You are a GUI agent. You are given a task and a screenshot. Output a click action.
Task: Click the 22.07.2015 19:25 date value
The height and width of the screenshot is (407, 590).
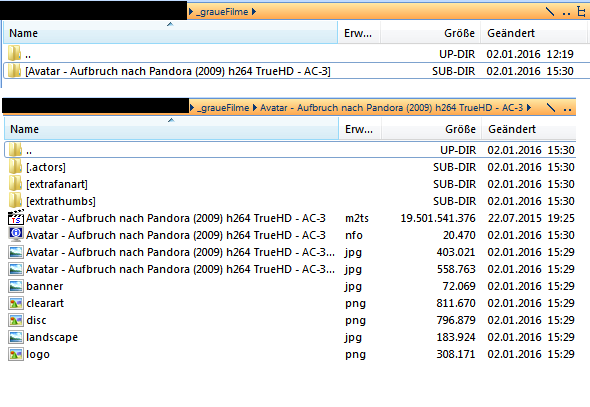tap(531, 218)
